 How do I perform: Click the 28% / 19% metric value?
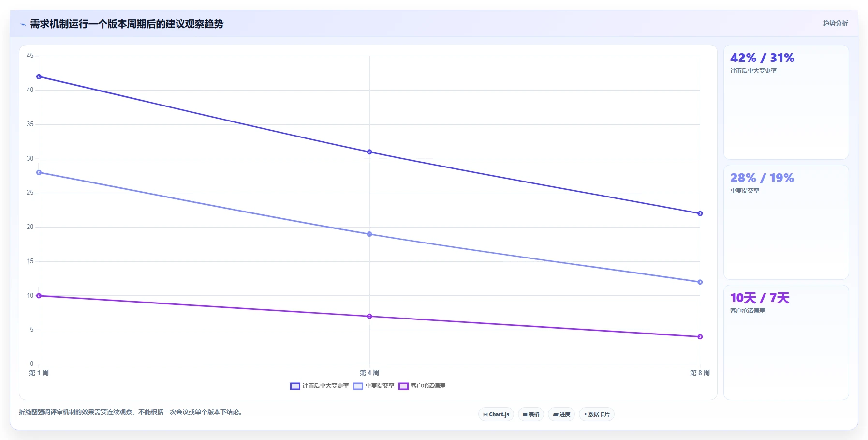pyautogui.click(x=762, y=178)
